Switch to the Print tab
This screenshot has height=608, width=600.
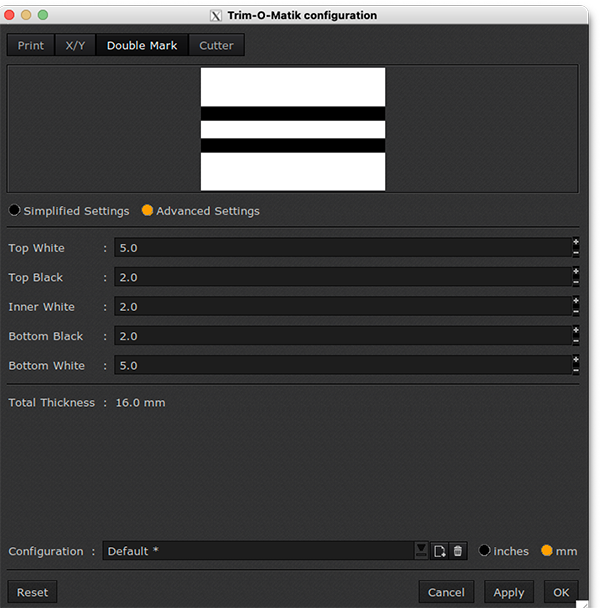(x=31, y=45)
